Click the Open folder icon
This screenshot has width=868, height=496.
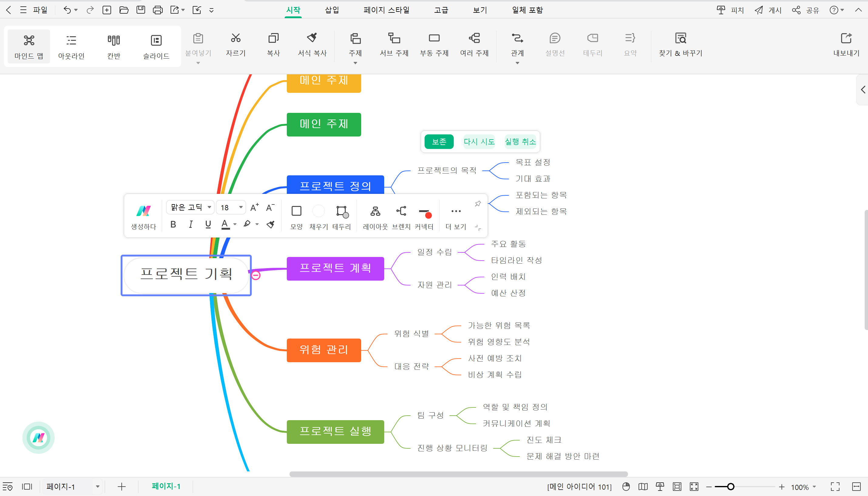[124, 10]
